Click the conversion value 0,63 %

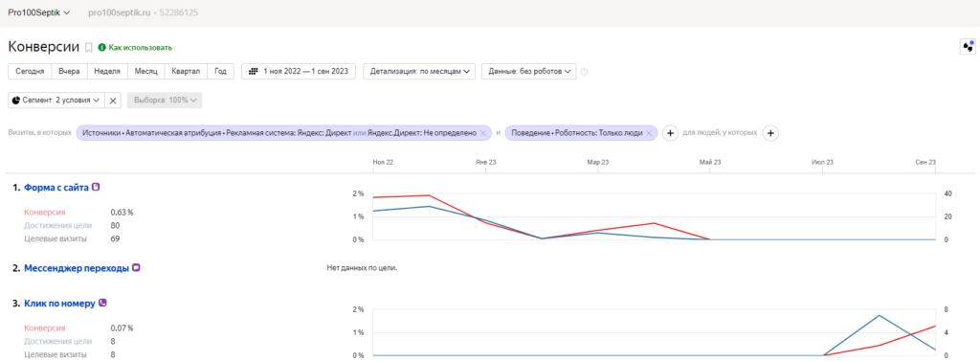tap(122, 212)
